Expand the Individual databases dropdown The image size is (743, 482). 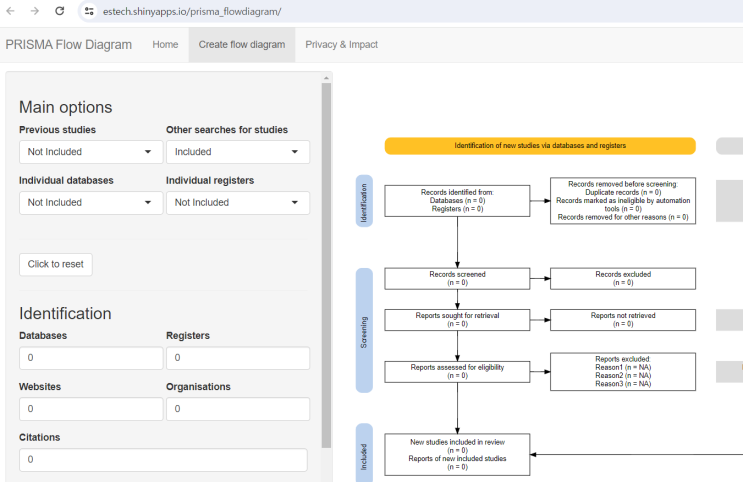pyautogui.click(x=90, y=202)
